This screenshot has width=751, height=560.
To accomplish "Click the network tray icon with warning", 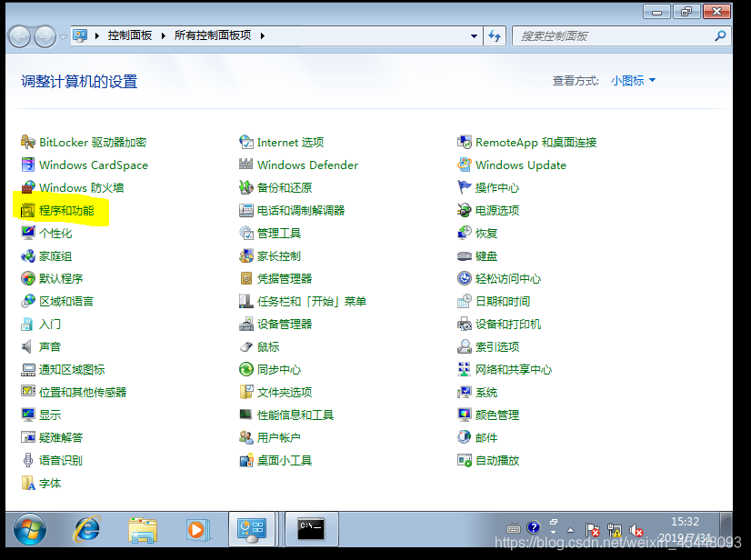I will pyautogui.click(x=614, y=530).
